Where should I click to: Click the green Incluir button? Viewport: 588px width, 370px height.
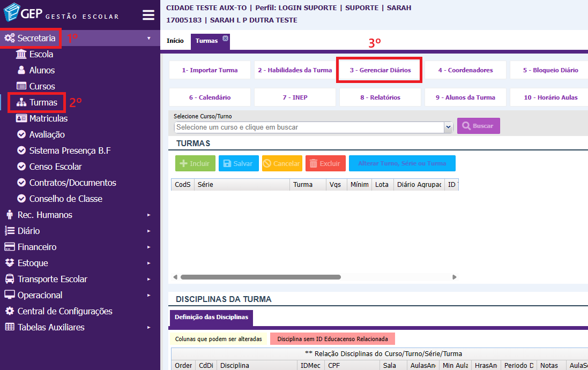[195, 163]
